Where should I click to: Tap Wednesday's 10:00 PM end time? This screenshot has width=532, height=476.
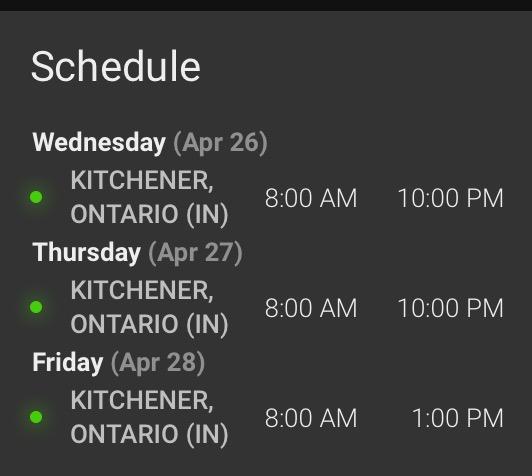point(451,198)
